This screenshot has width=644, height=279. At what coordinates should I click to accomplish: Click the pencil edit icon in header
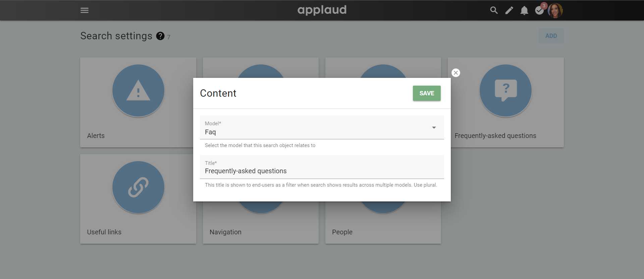[509, 10]
